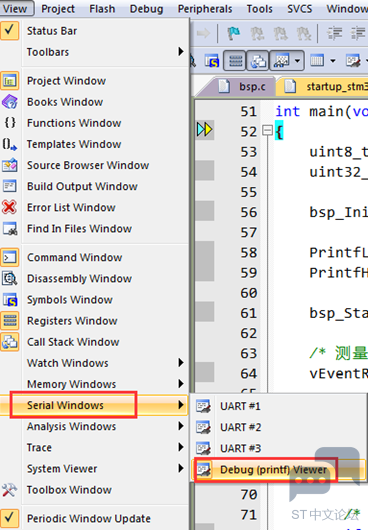The width and height of the screenshot is (368, 530).
Task: Open the Flash menu
Action: 102,9
